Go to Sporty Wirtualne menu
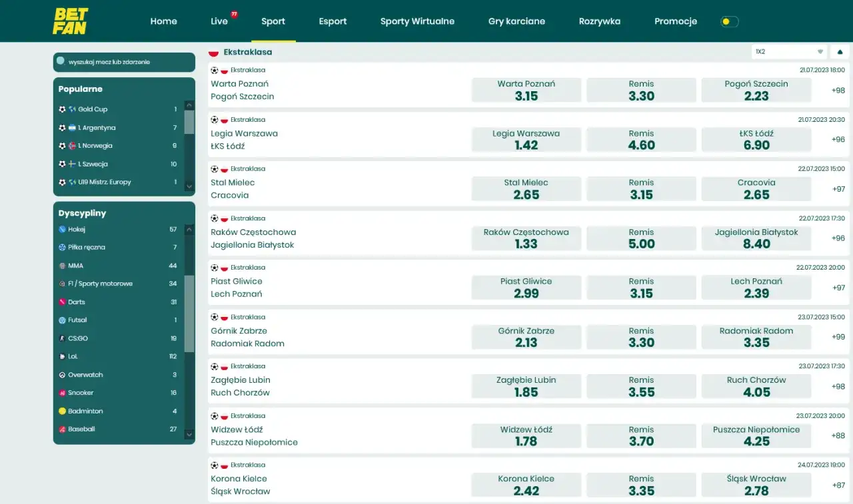The image size is (853, 504). click(417, 21)
